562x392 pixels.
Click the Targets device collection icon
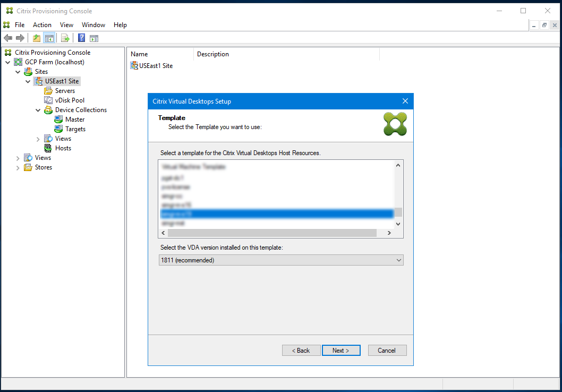(58, 129)
